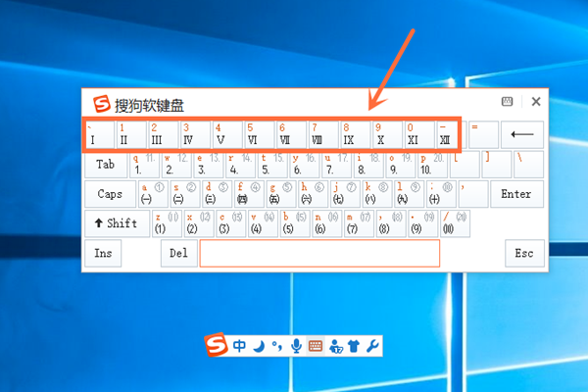Click the k key with circled ⑧

click(x=377, y=194)
